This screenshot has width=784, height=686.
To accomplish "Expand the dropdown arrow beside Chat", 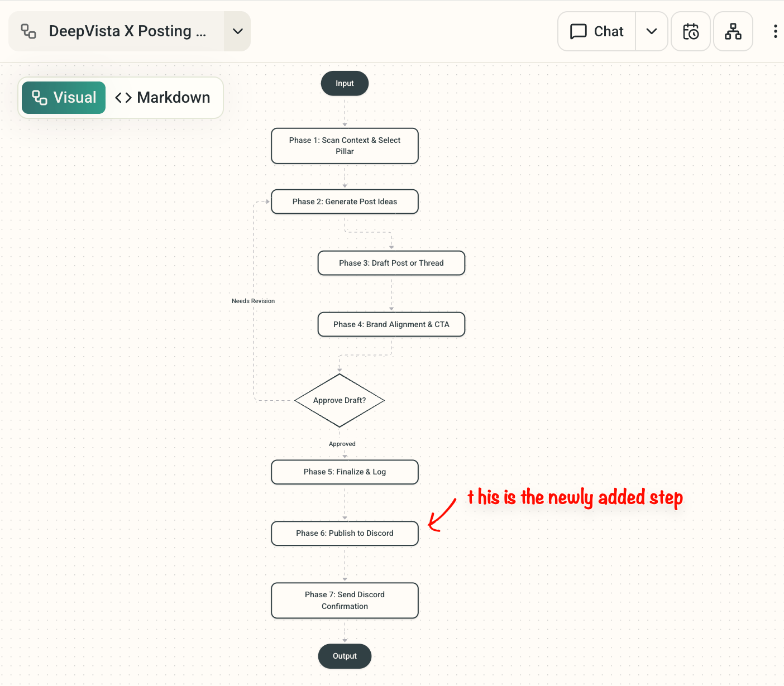I will pos(652,31).
